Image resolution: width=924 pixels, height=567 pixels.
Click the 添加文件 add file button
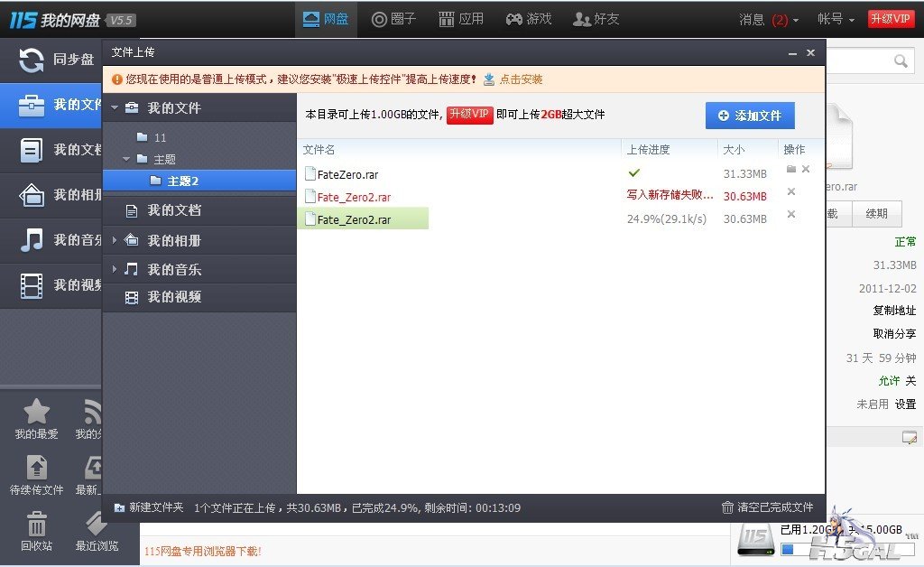coord(750,116)
